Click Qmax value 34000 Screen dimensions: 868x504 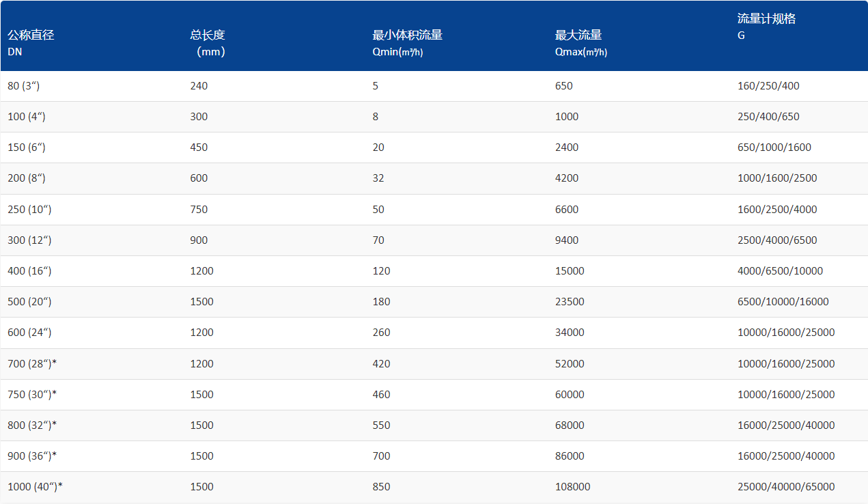pyautogui.click(x=570, y=333)
